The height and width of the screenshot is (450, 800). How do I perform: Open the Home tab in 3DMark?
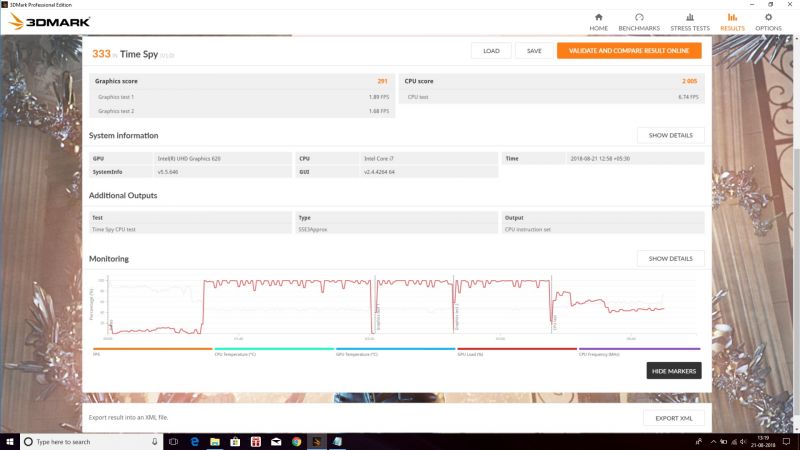(x=598, y=22)
